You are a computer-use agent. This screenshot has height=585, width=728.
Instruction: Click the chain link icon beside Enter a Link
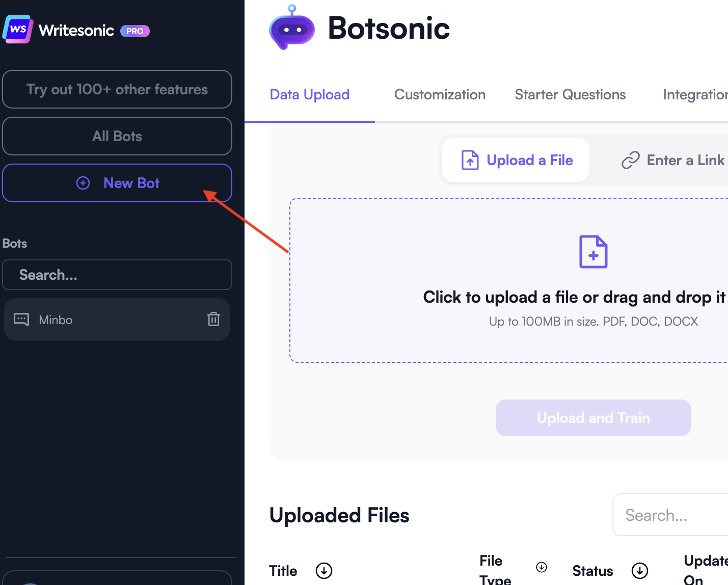pyautogui.click(x=630, y=160)
